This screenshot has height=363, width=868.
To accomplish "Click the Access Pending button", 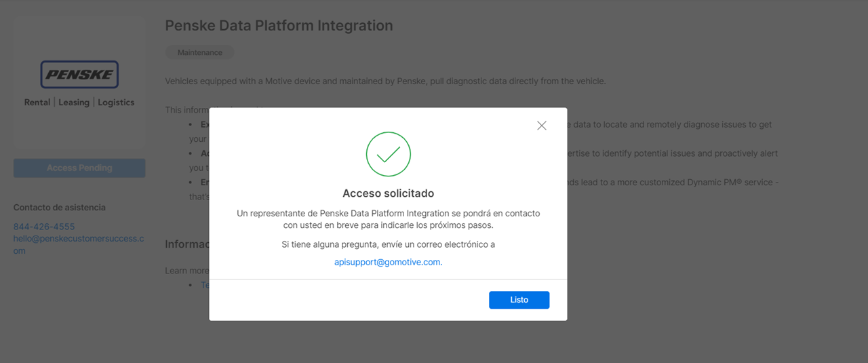I will [x=79, y=168].
